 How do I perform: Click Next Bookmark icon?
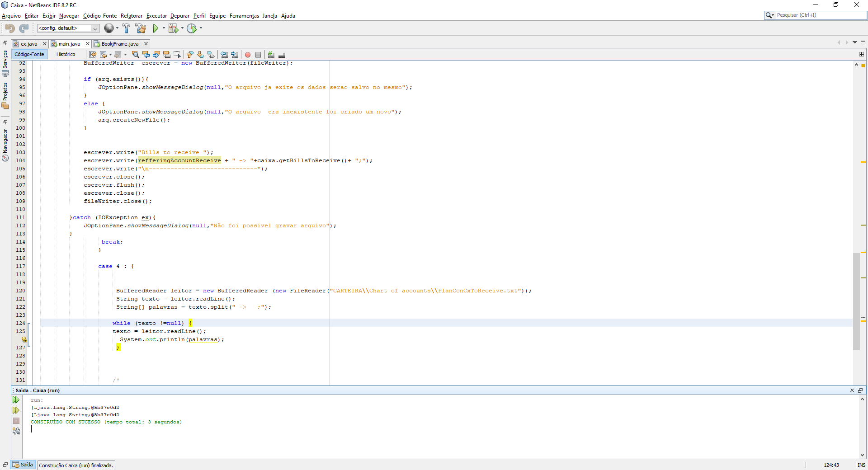pyautogui.click(x=200, y=55)
